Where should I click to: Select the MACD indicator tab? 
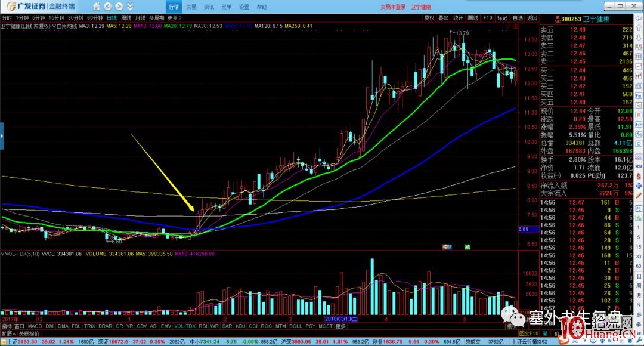(35, 326)
